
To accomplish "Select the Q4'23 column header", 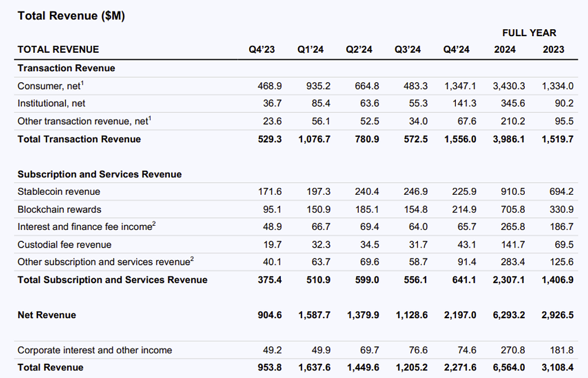I will (x=261, y=50).
